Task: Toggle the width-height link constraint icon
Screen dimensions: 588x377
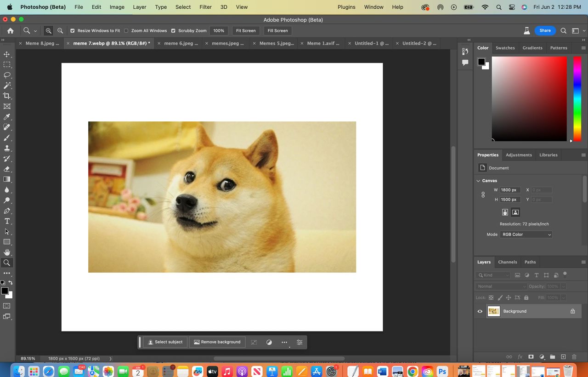Action: (483, 195)
